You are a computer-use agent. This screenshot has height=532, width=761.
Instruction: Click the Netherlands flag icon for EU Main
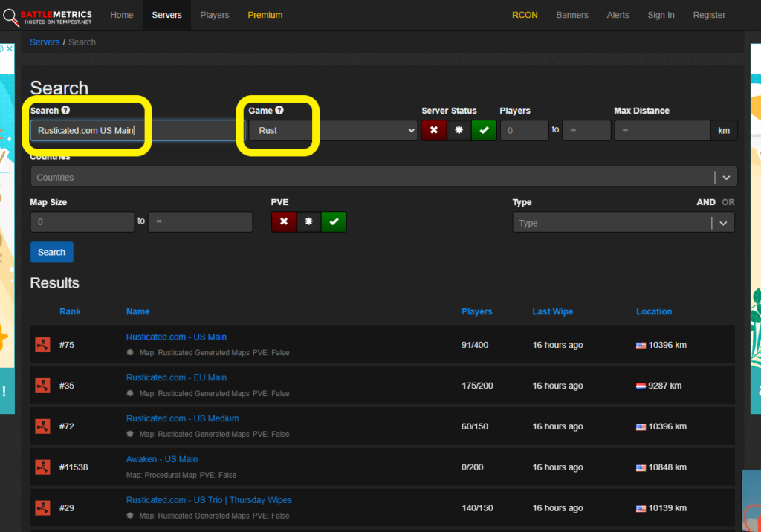[x=641, y=386]
